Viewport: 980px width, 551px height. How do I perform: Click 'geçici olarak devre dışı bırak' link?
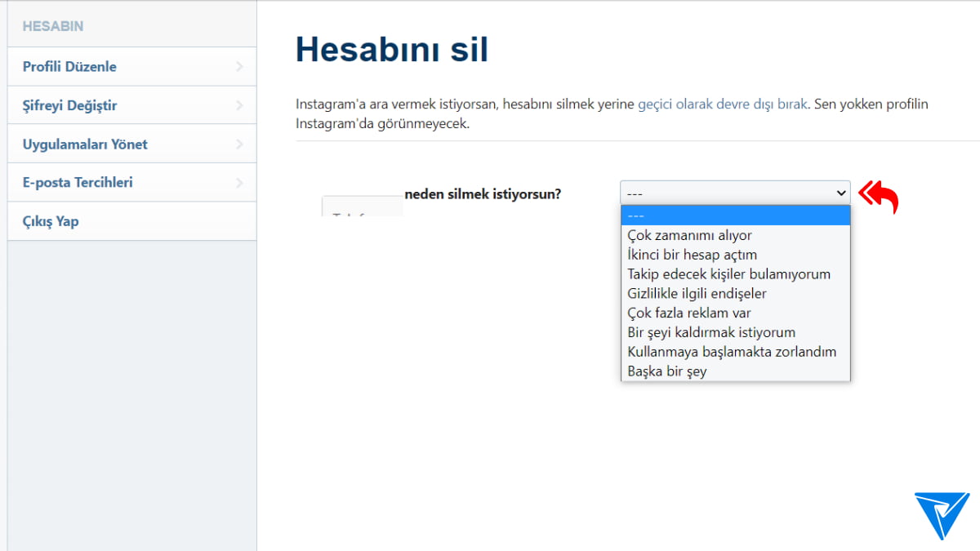(x=723, y=104)
